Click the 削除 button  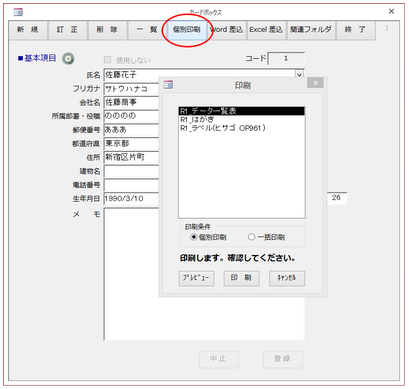coord(107,30)
